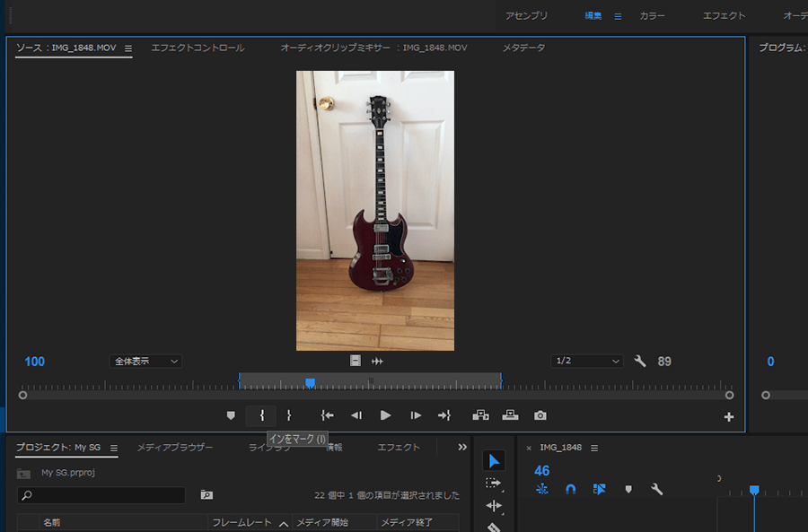Select the Track Select Forward tool
808x532 pixels.
[494, 483]
